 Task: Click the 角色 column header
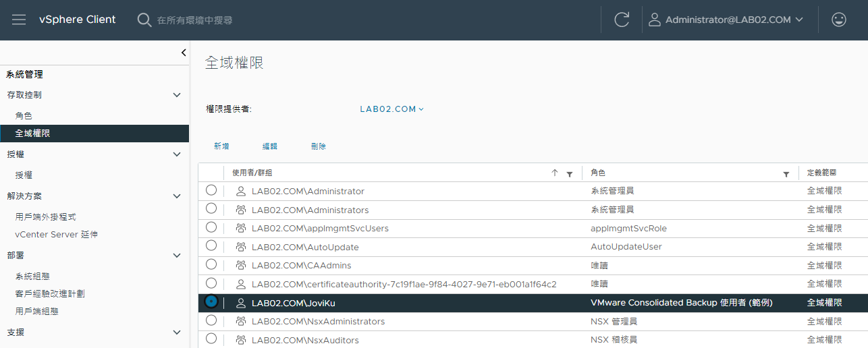tap(598, 173)
